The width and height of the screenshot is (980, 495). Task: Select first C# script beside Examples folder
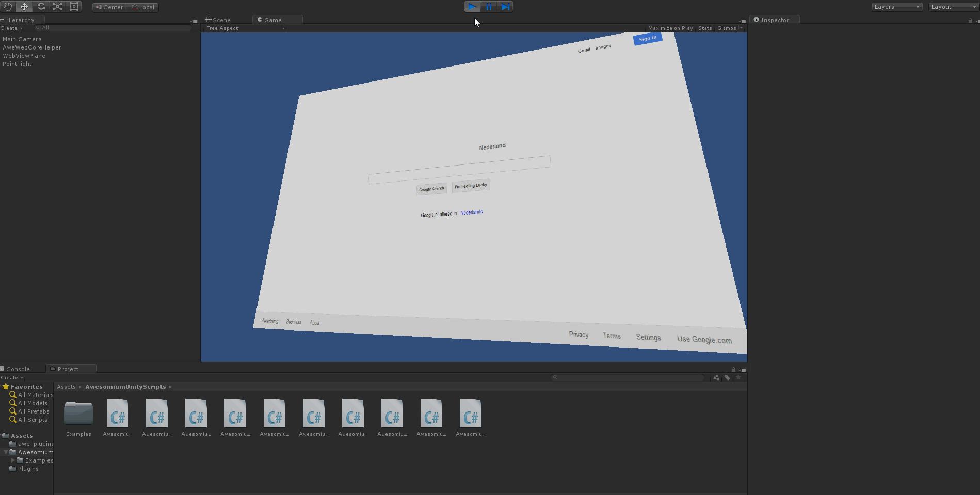(x=118, y=418)
